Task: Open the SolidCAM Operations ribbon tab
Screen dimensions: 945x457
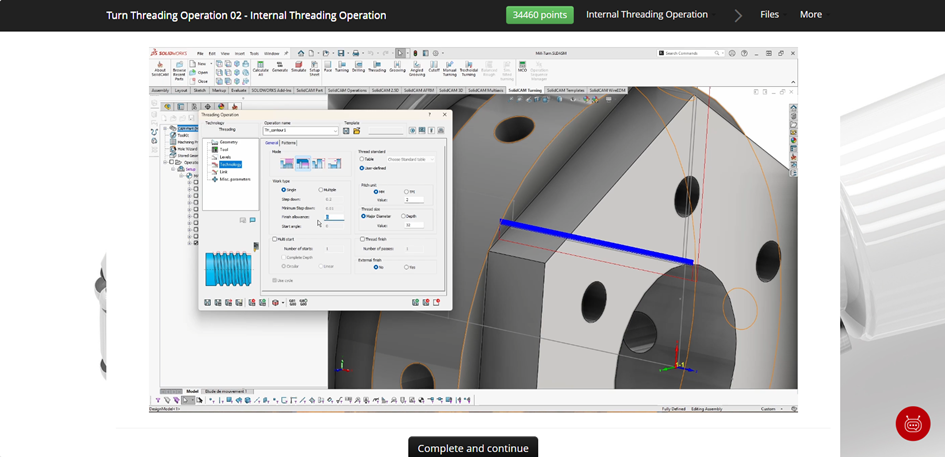Action: [348, 90]
